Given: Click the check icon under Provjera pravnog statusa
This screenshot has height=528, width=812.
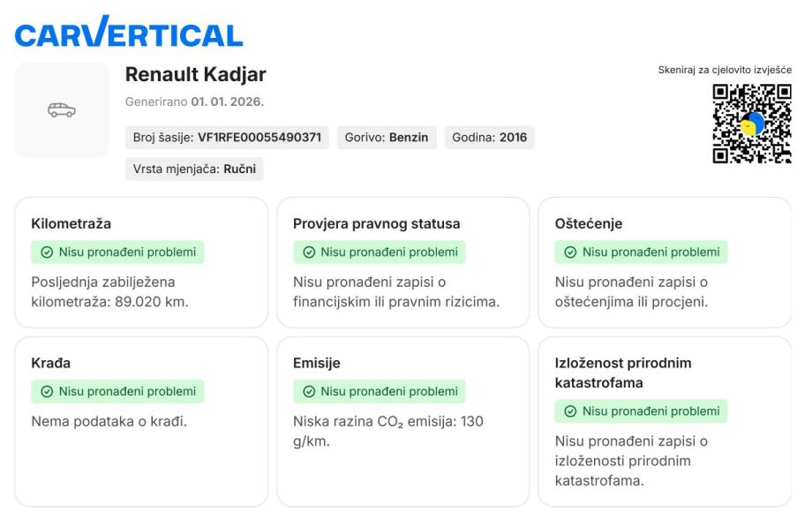Looking at the screenshot, I should [x=308, y=253].
